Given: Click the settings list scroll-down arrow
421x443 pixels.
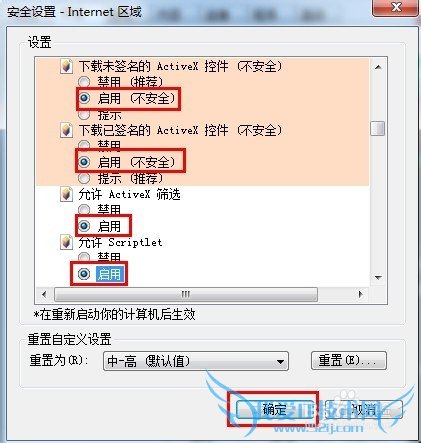Looking at the screenshot, I should pyautogui.click(x=378, y=277).
